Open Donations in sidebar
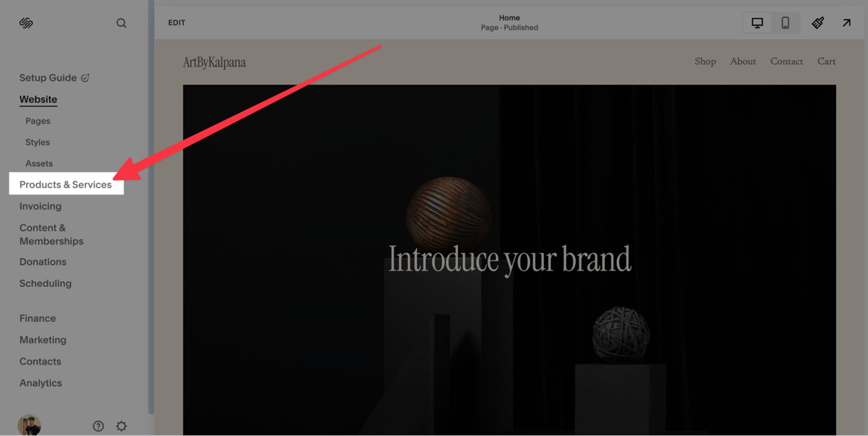This screenshot has width=868, height=436. pos(43,262)
